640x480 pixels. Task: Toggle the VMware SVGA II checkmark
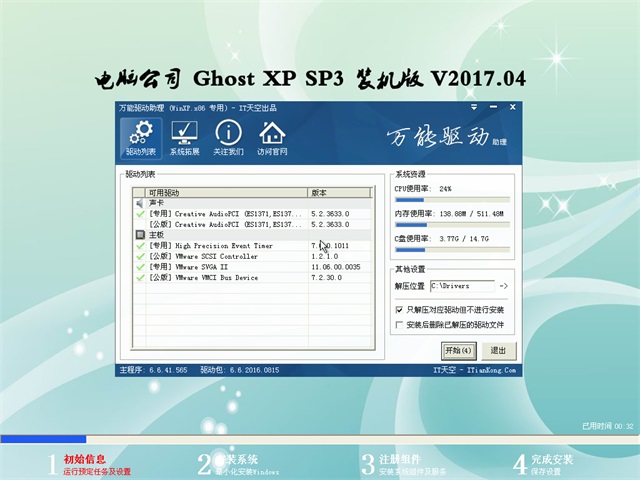[140, 267]
